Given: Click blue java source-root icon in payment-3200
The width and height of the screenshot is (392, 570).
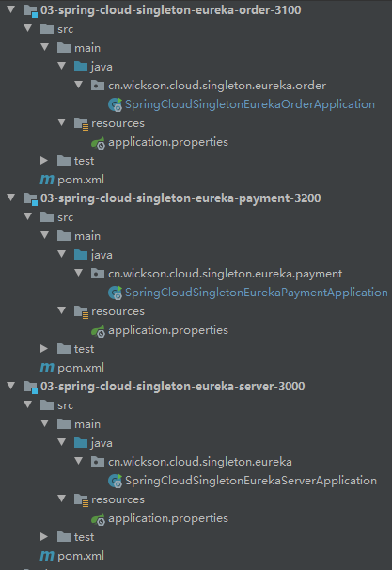Looking at the screenshot, I should click(81, 255).
